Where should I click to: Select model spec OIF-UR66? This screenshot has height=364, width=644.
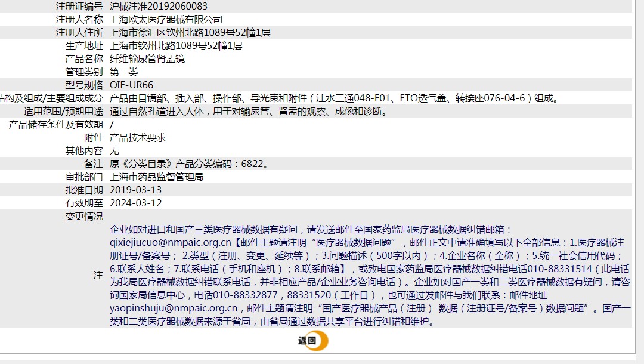coord(131,85)
